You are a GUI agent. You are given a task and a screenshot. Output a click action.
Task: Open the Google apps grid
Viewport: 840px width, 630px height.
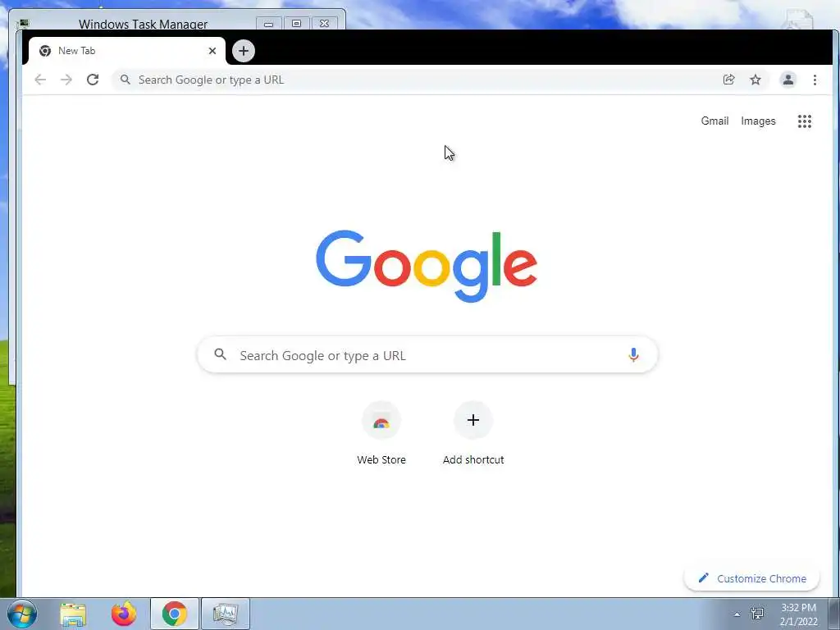click(805, 121)
